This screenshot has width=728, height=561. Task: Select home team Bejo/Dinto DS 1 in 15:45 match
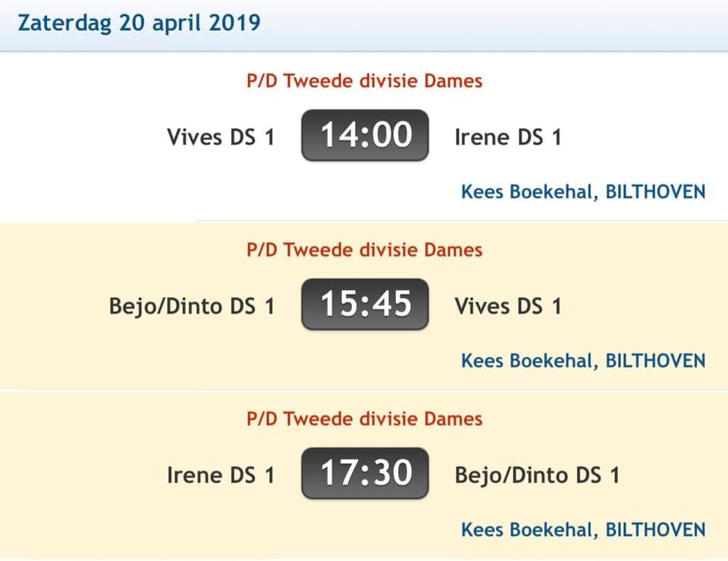(191, 306)
